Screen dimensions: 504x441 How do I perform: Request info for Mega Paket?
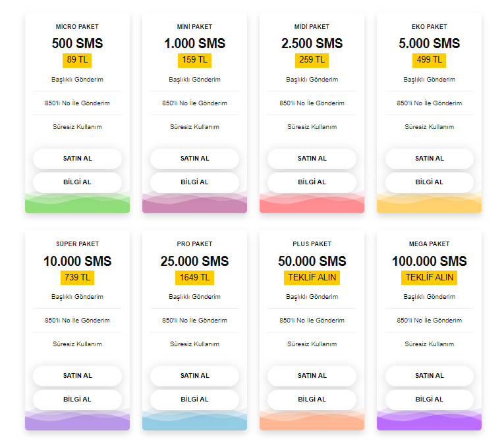(x=429, y=400)
